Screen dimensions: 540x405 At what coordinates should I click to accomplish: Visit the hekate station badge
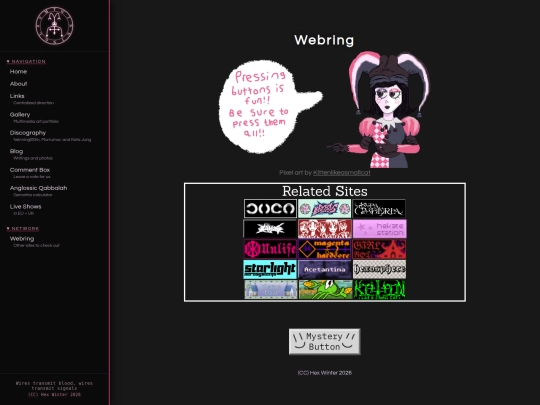coord(380,229)
